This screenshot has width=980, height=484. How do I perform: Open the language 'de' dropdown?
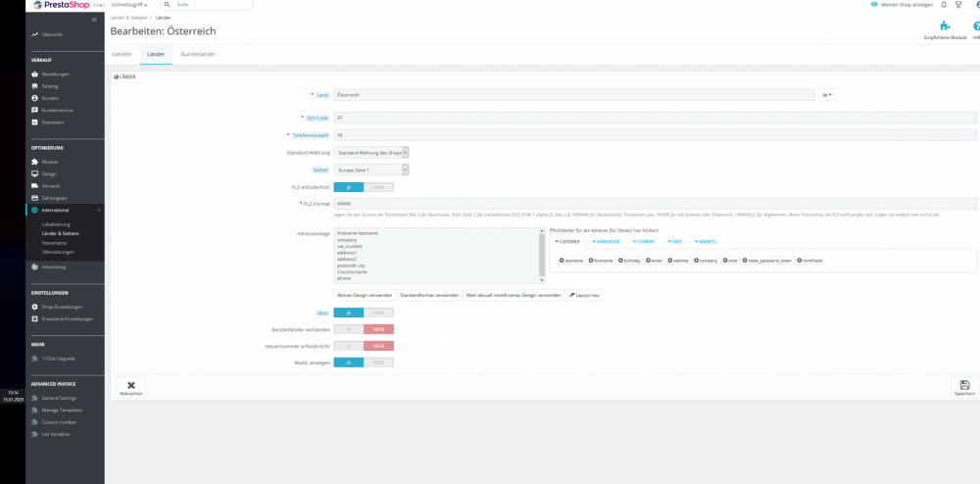[827, 95]
